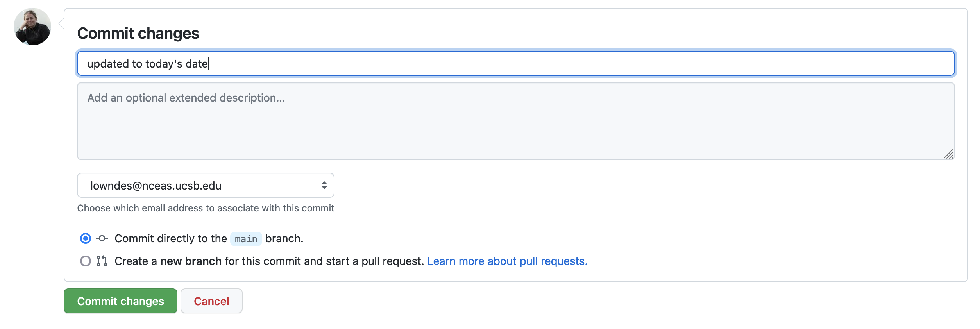This screenshot has width=980, height=329.
Task: Click the pull request icon beside second radio
Action: point(102,261)
